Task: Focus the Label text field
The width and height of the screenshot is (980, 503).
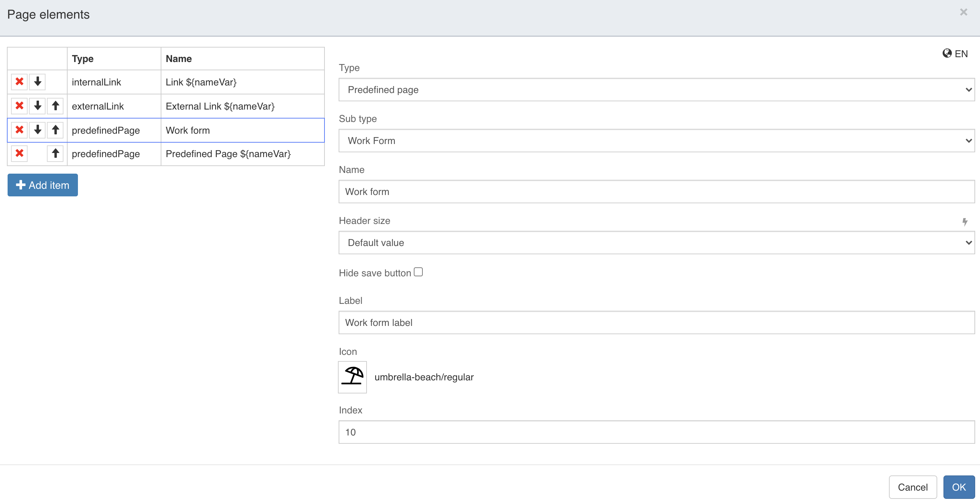Action: [656, 322]
